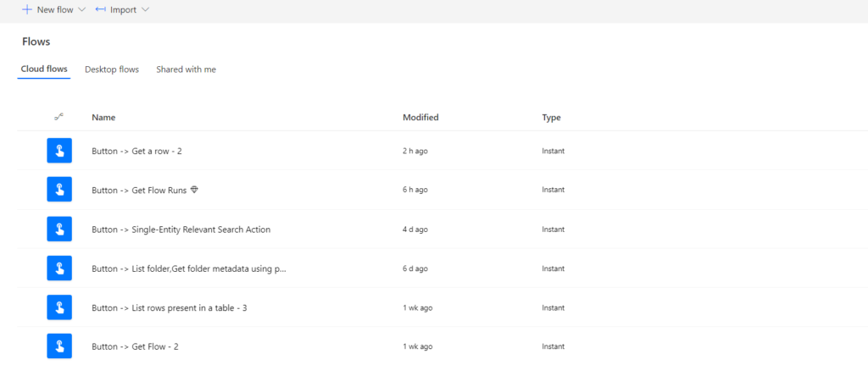Viewport: 868px width, 365px height.
Task: Click the button icon beside Get Flow Runs
Action: pyautogui.click(x=59, y=190)
